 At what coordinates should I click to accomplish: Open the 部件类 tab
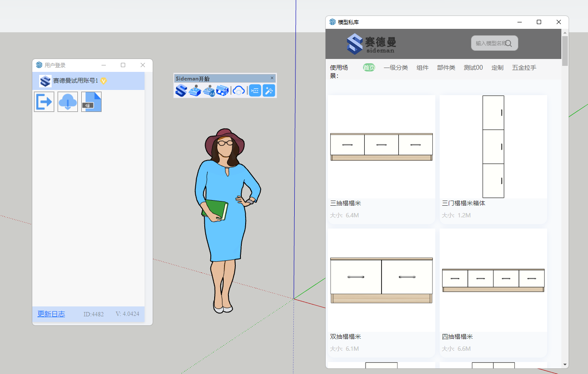pyautogui.click(x=446, y=68)
